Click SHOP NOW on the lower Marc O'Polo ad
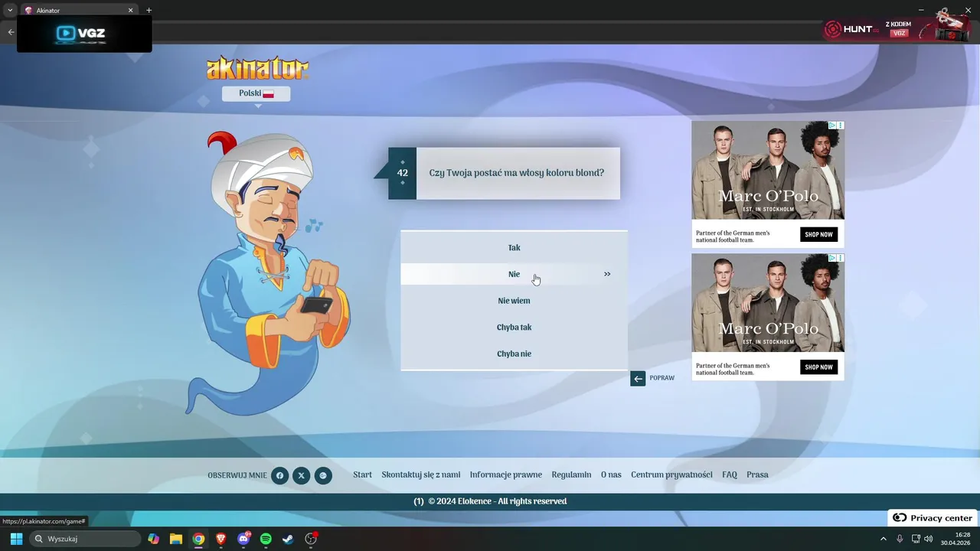 tap(818, 367)
